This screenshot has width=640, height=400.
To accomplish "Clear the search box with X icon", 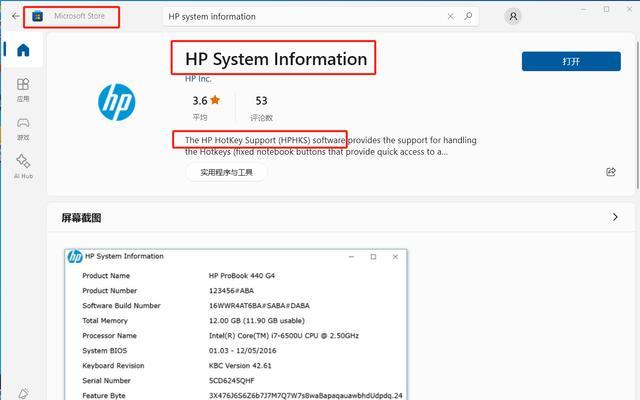I will pyautogui.click(x=451, y=16).
